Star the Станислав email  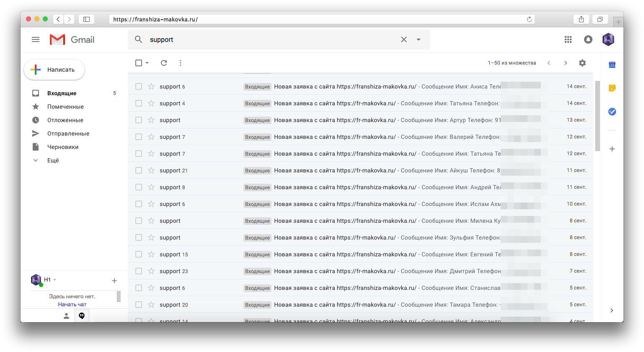click(151, 288)
